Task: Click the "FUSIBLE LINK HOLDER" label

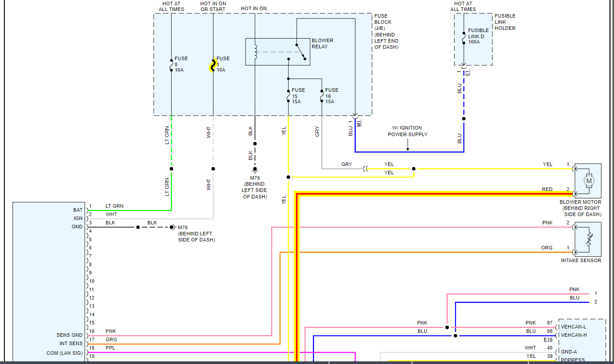Action: (x=505, y=22)
